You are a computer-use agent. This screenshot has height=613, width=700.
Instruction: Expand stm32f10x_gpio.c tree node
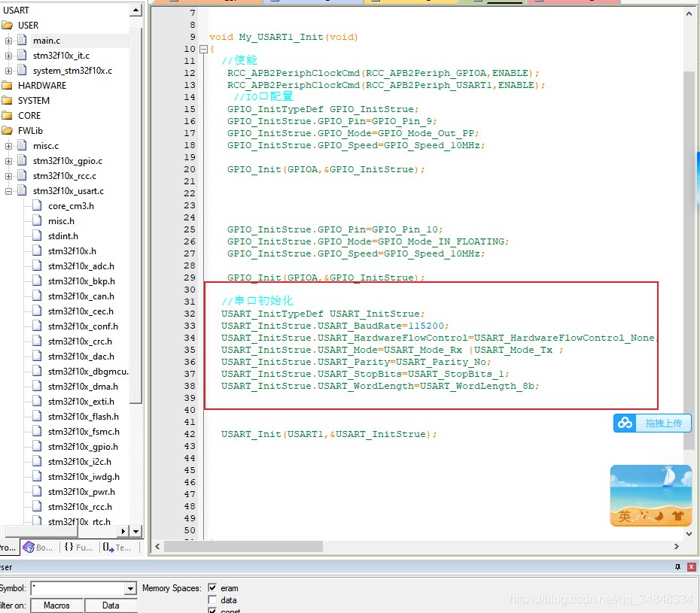[8, 161]
